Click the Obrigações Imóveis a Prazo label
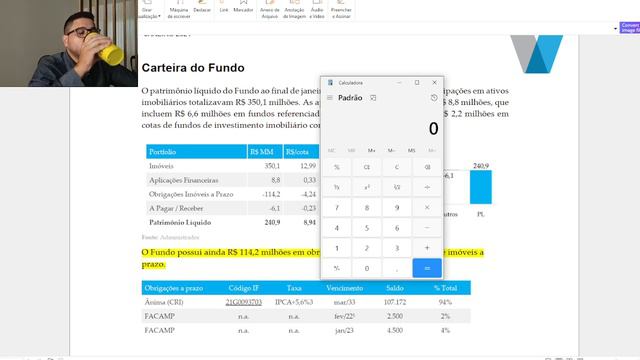This screenshot has width=640, height=360. 191,194
